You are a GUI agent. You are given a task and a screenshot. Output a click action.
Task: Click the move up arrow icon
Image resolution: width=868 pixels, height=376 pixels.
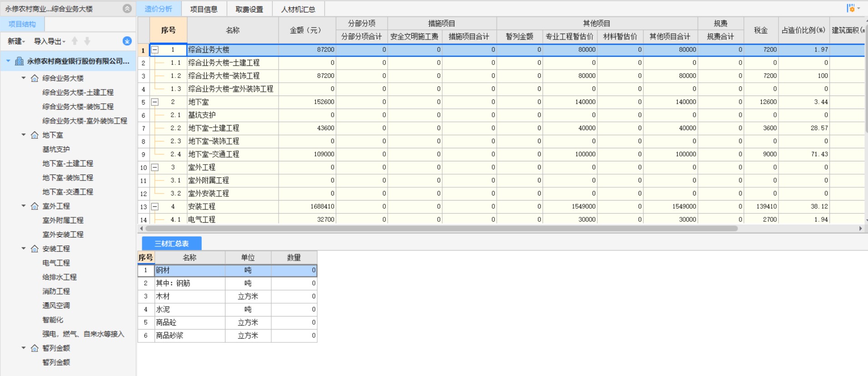point(75,41)
